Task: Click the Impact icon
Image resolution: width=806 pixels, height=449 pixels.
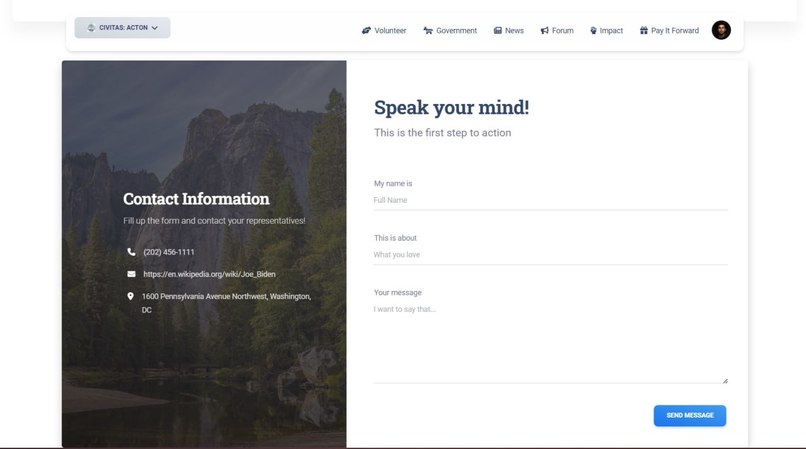Action: (x=593, y=30)
